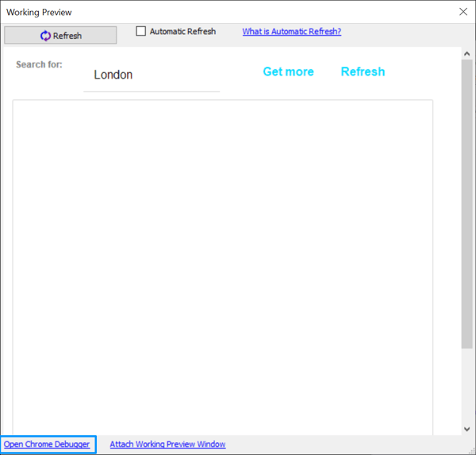Open Chrome Debugger via bottom link

47,445
